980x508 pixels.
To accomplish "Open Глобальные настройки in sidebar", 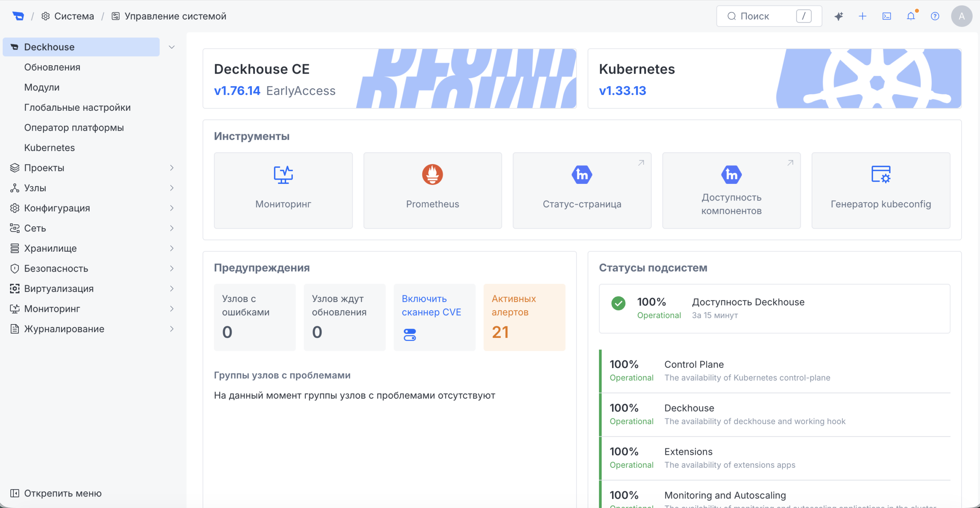I will point(77,107).
